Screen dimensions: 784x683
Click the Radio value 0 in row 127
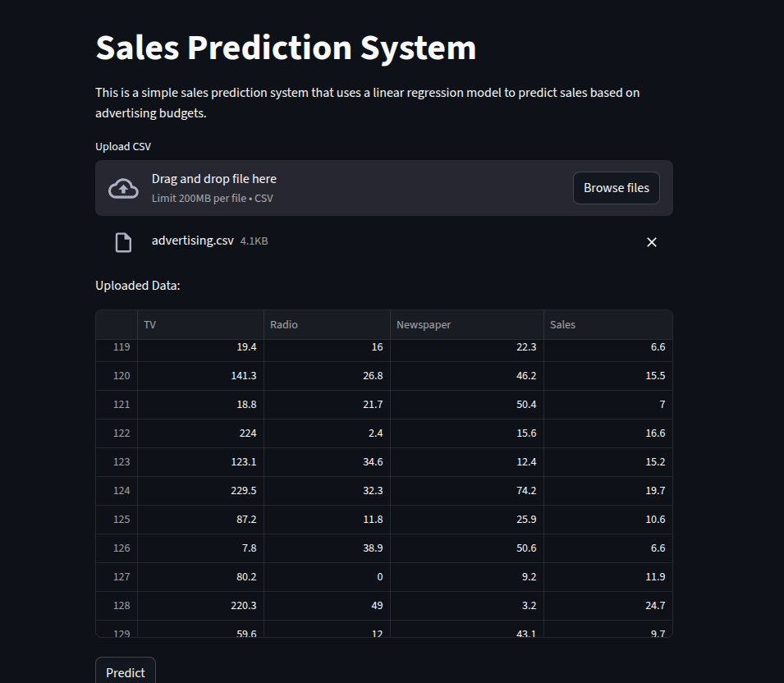click(x=379, y=576)
